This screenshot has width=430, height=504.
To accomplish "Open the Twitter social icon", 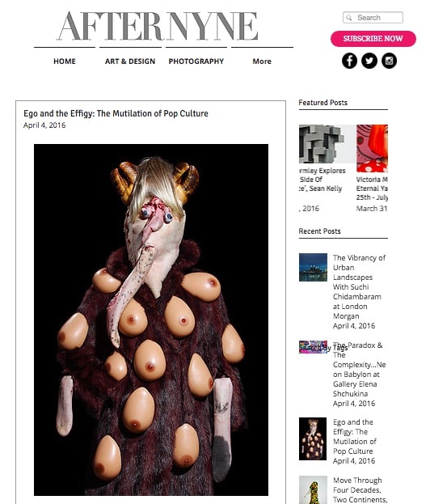I will pos(369,61).
